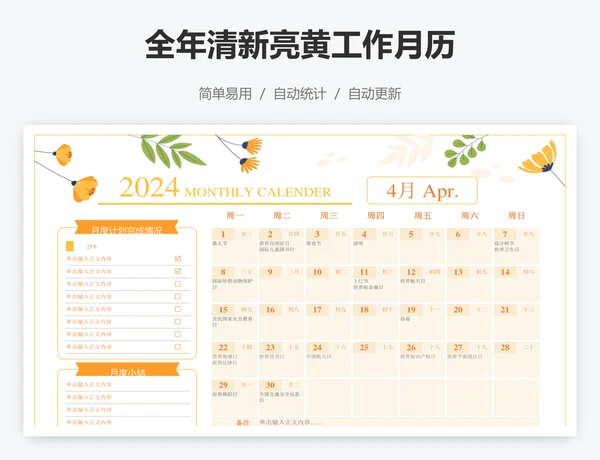Select date 25 in the calendar
The image size is (600, 460).
364,347
